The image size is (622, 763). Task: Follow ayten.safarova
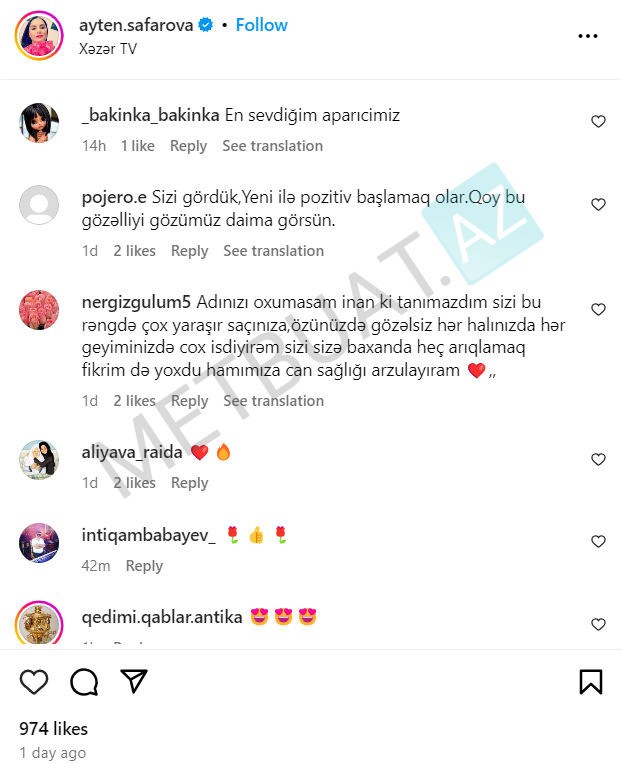[261, 25]
